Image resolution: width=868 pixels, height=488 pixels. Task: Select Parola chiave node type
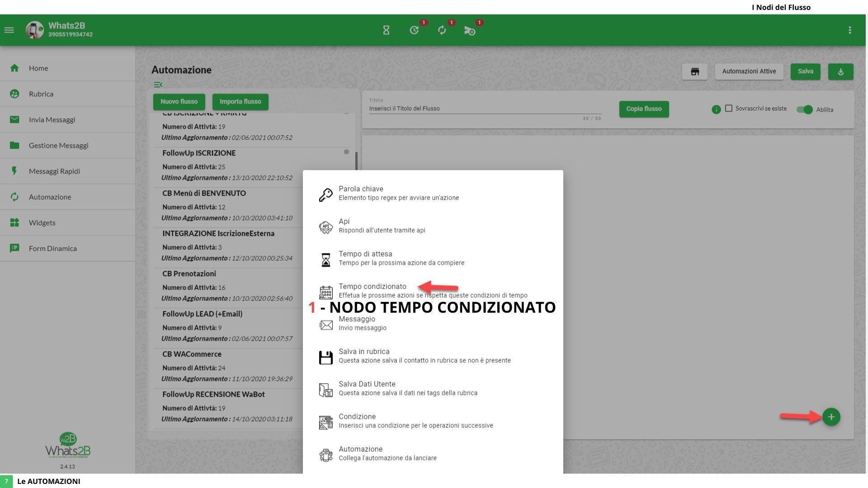(x=433, y=193)
